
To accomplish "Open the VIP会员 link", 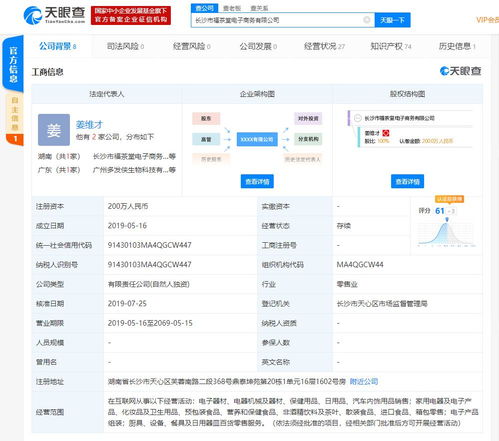I will [487, 20].
